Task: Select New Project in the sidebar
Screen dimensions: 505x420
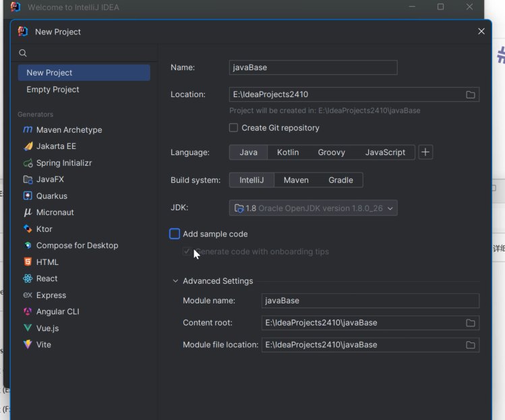Action: point(84,73)
